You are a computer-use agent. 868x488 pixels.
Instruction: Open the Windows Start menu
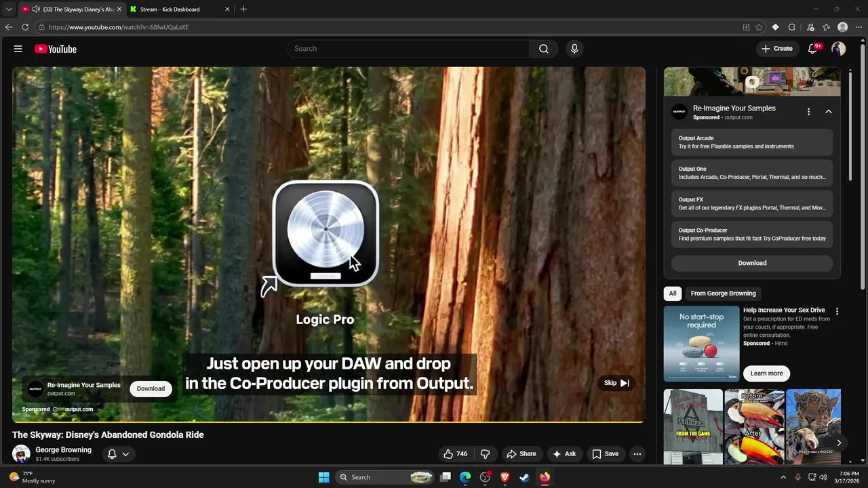pyautogui.click(x=324, y=477)
